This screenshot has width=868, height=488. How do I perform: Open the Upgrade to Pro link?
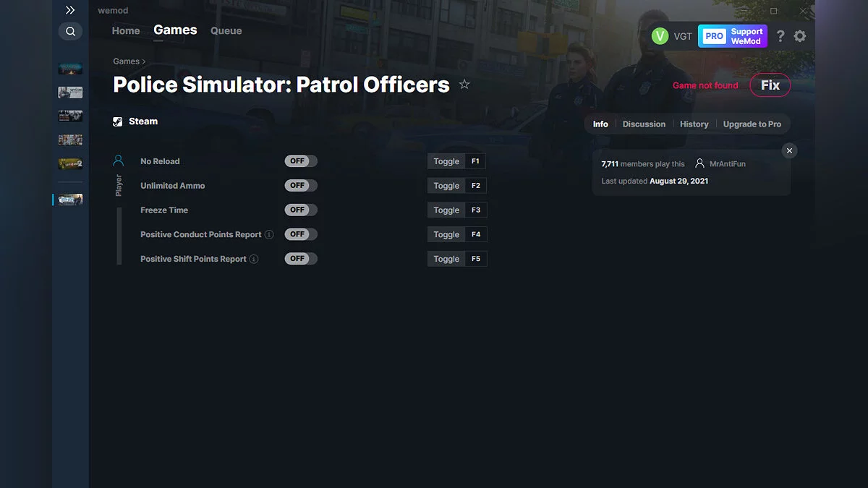[752, 124]
